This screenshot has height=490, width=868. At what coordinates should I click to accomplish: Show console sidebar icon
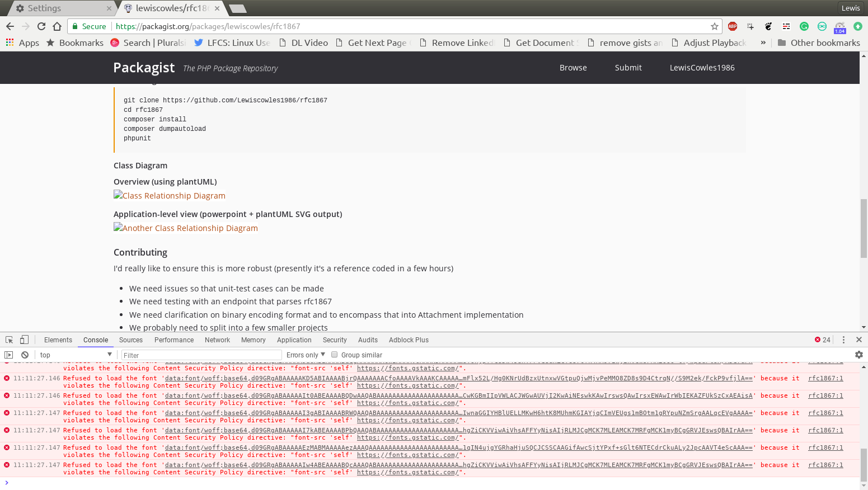coord(8,355)
